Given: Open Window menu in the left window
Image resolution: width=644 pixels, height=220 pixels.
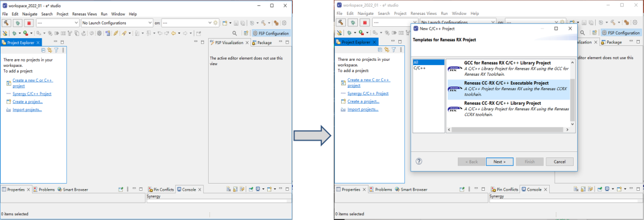Looking at the screenshot, I should pos(118,14).
